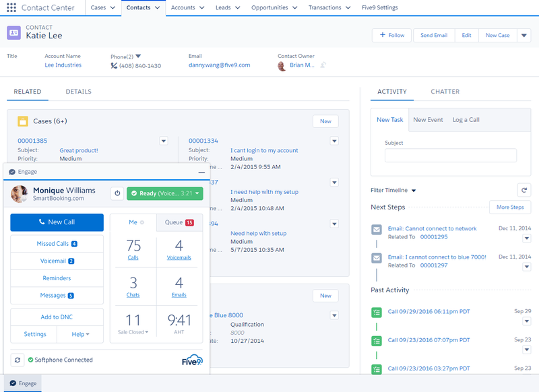Click the call icon for 03:27pm call
The image size is (539, 392).
[377, 369]
